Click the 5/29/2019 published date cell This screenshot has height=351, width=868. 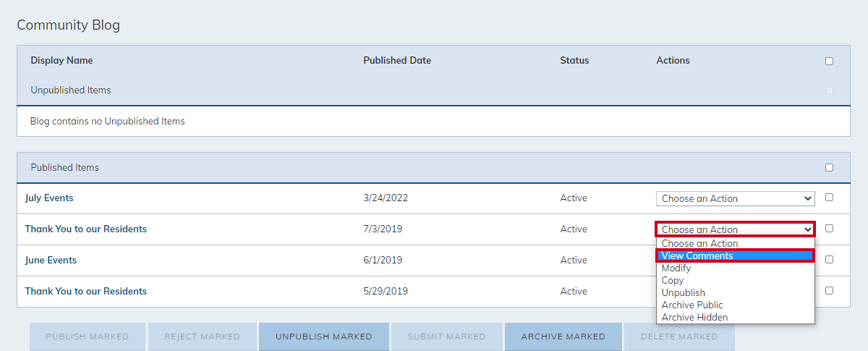tap(386, 291)
